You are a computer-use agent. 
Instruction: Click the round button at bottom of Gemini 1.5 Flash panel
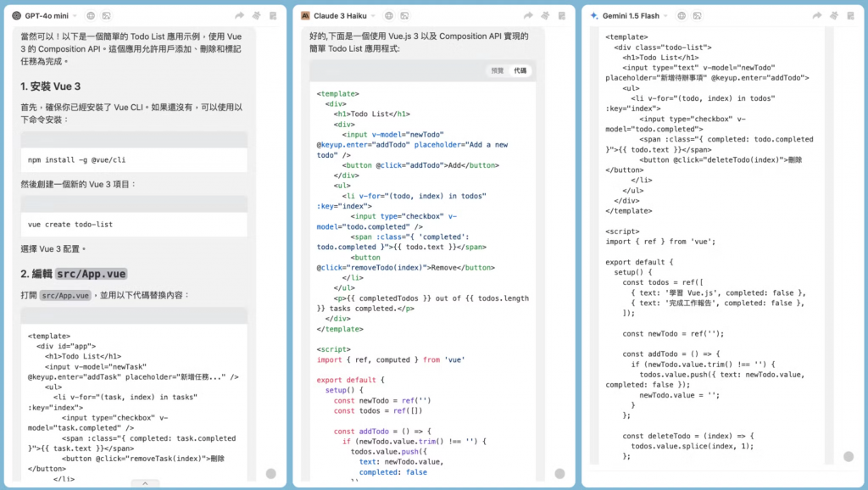click(849, 456)
